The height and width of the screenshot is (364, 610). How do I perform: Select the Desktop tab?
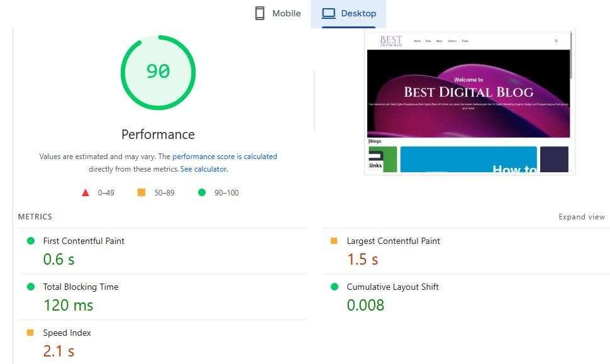tap(348, 14)
